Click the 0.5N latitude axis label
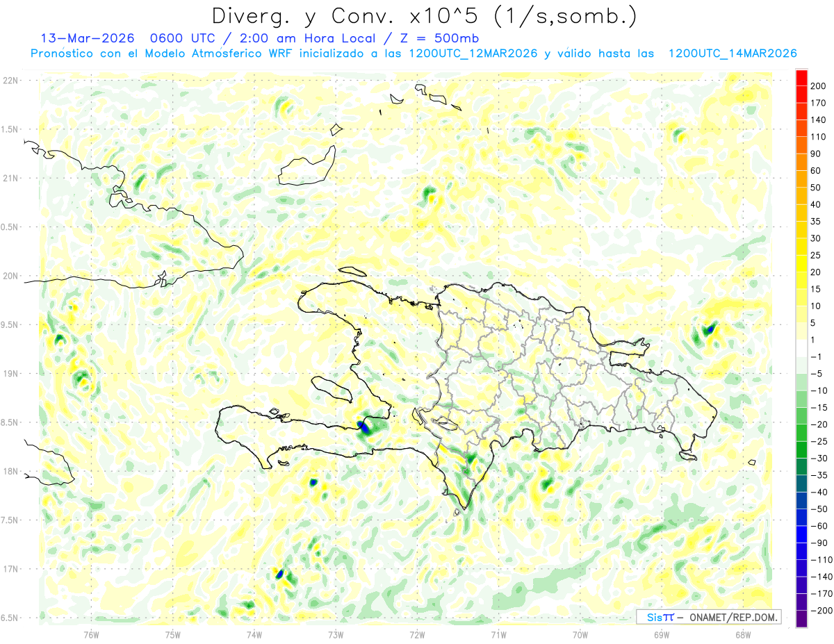The height and width of the screenshot is (644, 834). [10, 227]
